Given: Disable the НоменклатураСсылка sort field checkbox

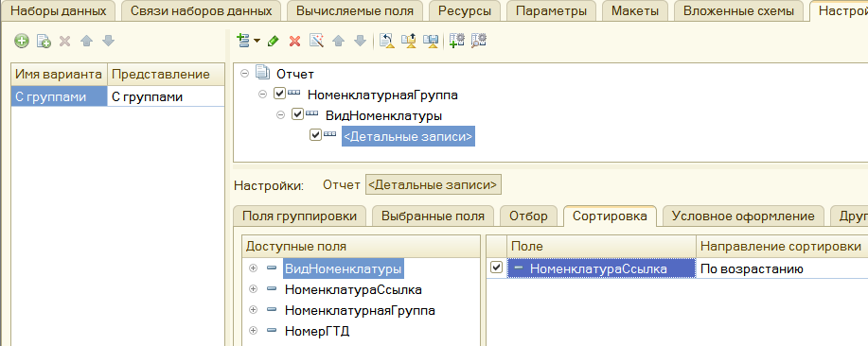Looking at the screenshot, I should point(497,268).
